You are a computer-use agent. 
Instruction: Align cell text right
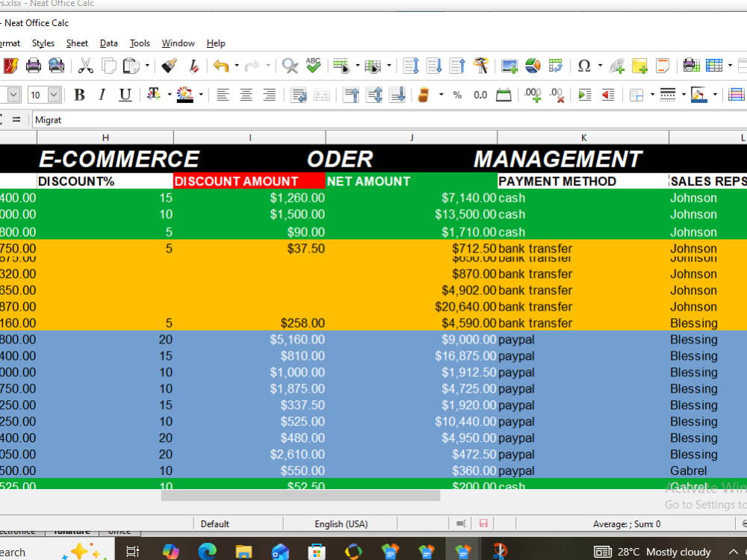(x=269, y=95)
